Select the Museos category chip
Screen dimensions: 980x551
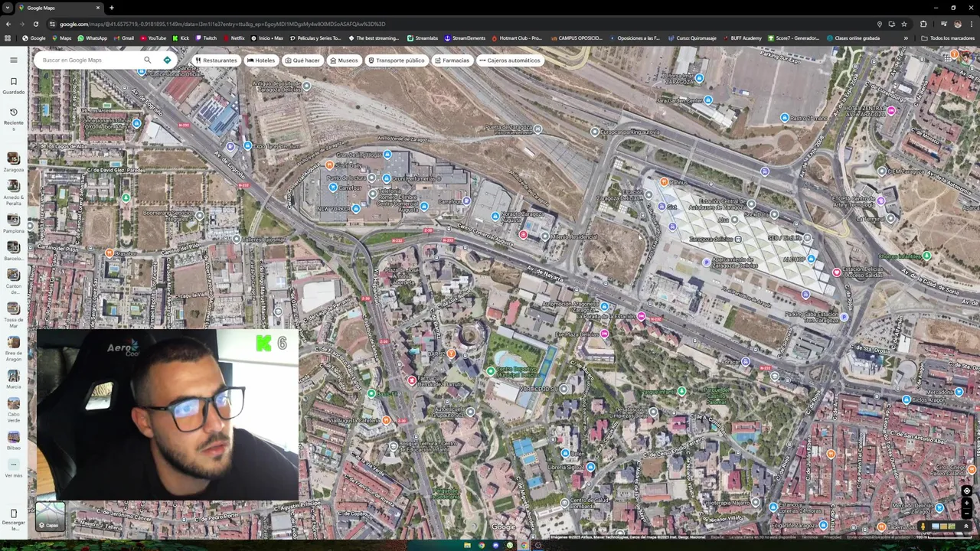pos(343,60)
